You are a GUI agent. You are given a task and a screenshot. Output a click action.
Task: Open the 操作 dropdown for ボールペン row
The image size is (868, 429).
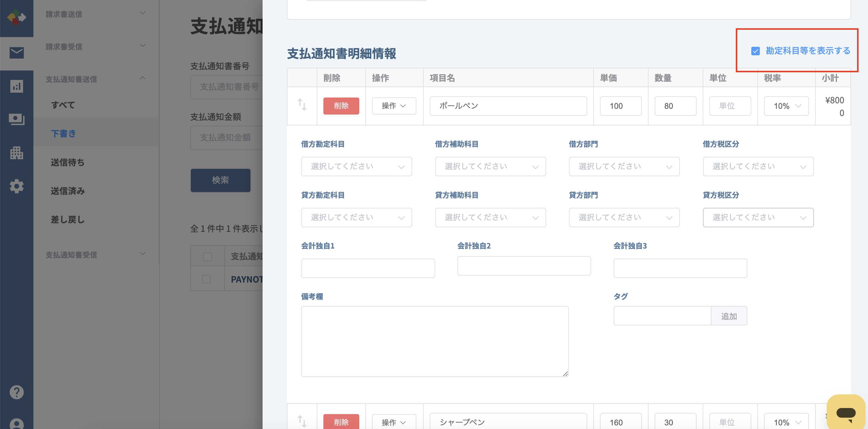[394, 106]
